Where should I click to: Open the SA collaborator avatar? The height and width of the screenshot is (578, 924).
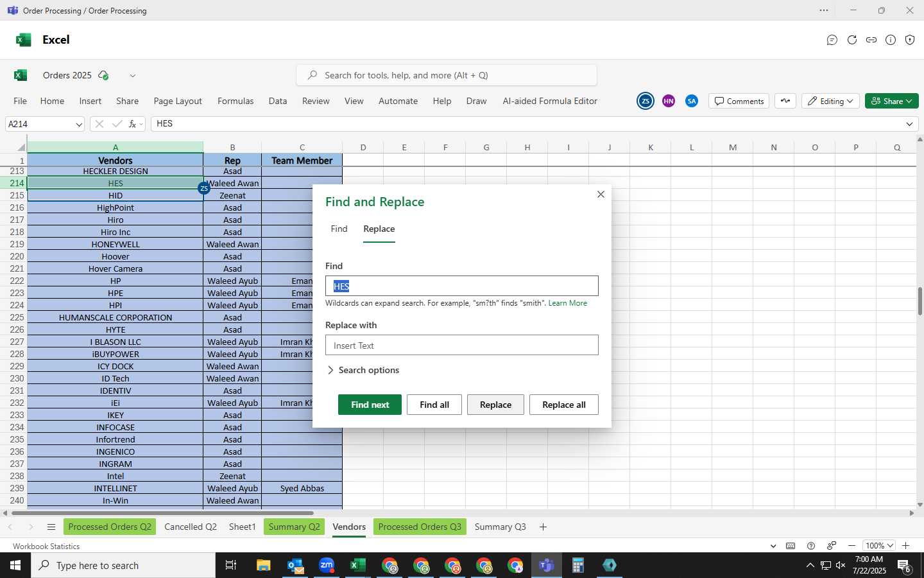[692, 101]
